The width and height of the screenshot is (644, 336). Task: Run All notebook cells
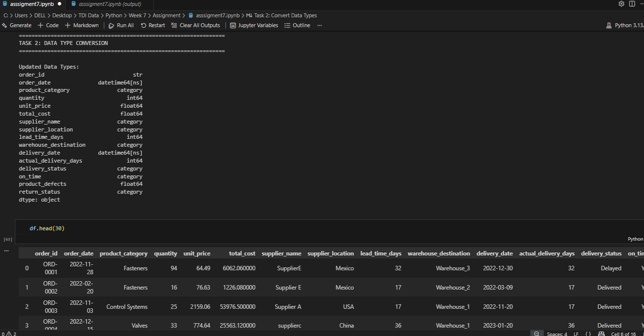[121, 25]
